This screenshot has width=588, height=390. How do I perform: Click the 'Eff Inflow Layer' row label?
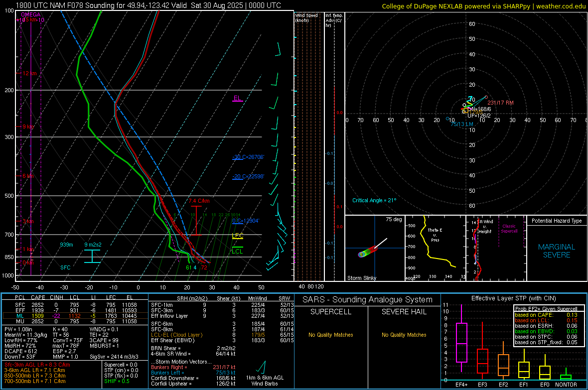click(x=169, y=316)
